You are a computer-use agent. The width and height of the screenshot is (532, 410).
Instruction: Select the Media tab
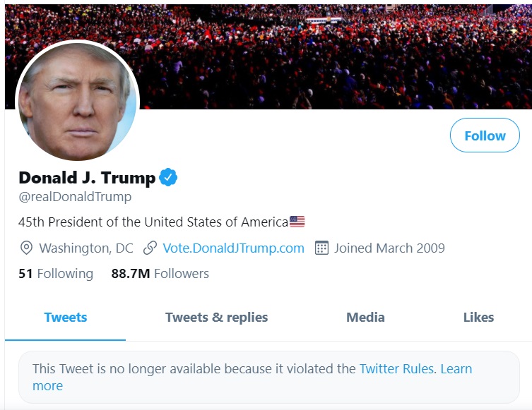coord(365,318)
